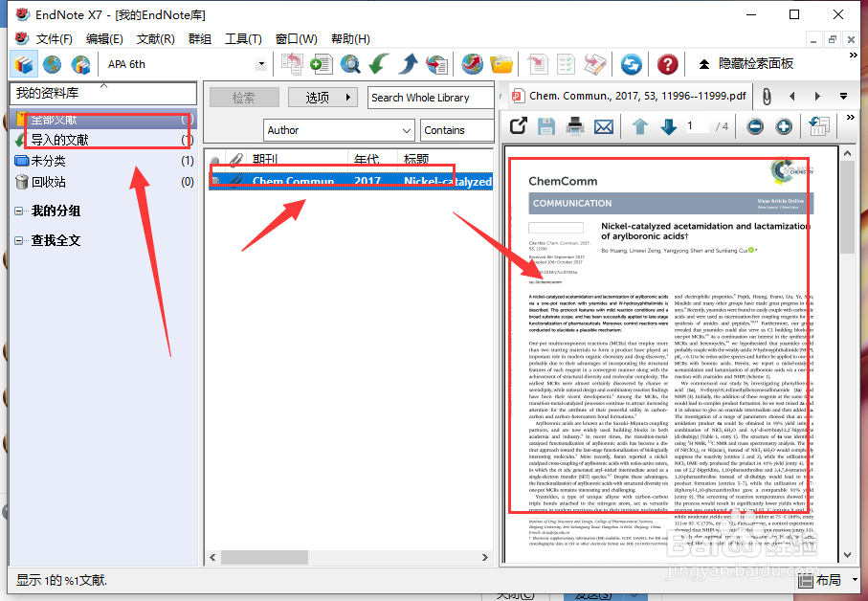Click the 我的资料库 panel header
The height and width of the screenshot is (601, 868).
103,93
